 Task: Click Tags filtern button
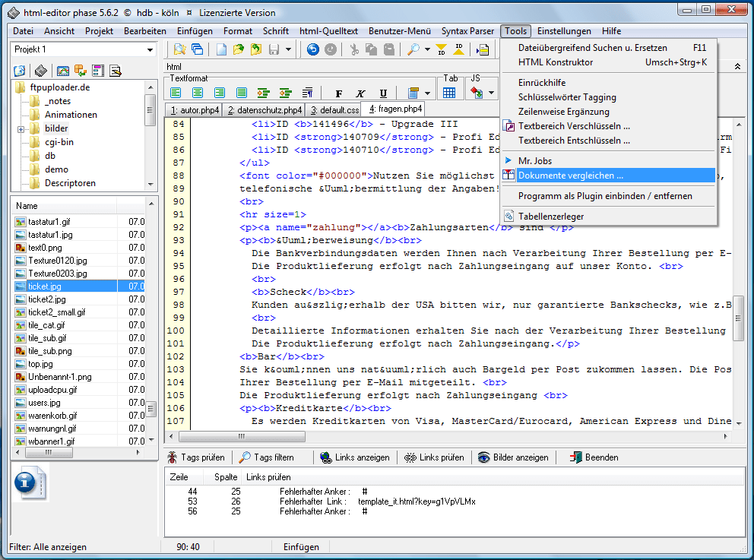click(267, 457)
